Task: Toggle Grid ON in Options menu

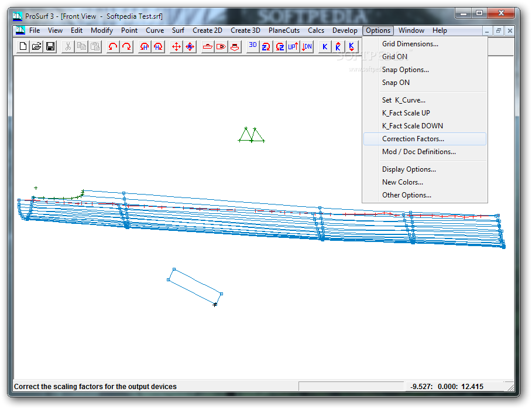Action: coord(425,57)
